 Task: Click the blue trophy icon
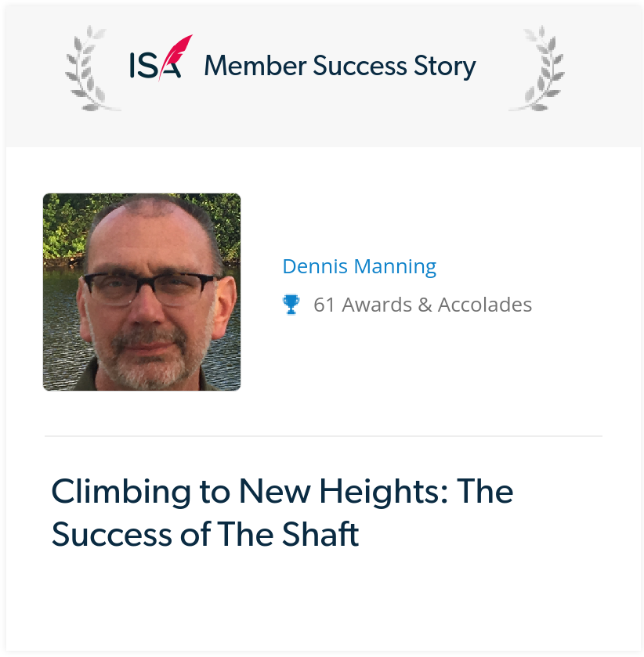(x=291, y=305)
